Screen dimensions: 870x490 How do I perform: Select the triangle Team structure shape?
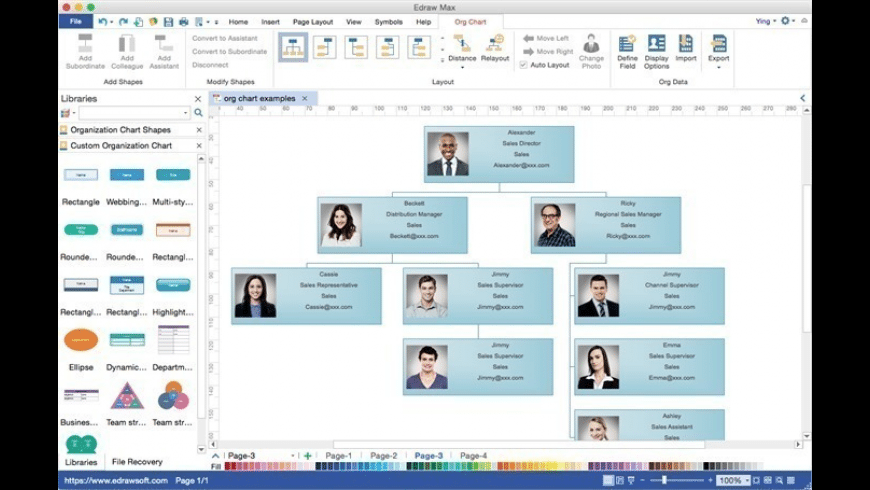pos(127,395)
